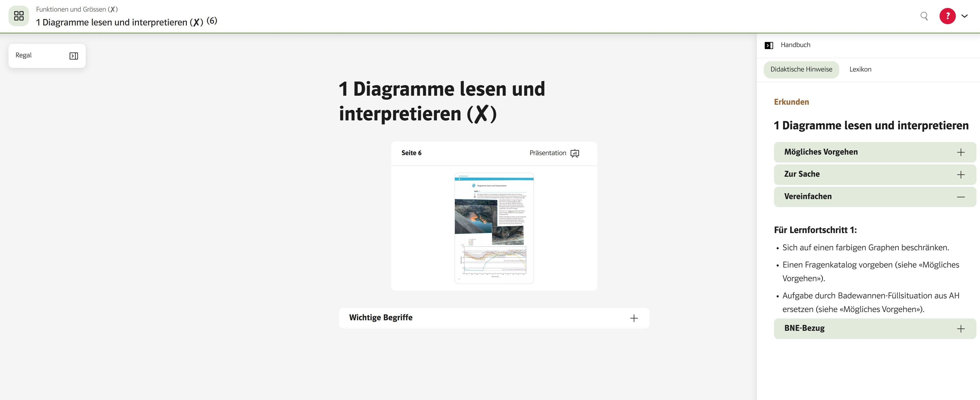980x400 pixels.
Task: Toggle the Regal panel sidebar icon
Action: [74, 56]
